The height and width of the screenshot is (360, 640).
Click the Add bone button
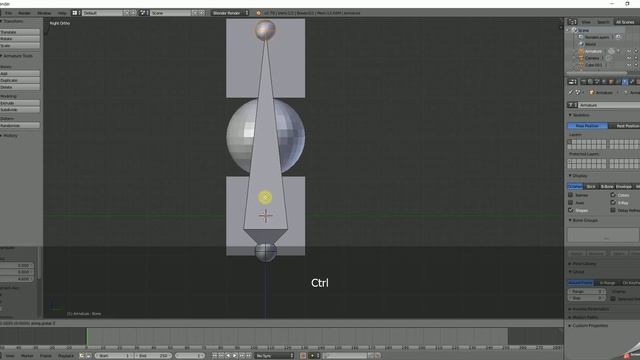(x=20, y=73)
